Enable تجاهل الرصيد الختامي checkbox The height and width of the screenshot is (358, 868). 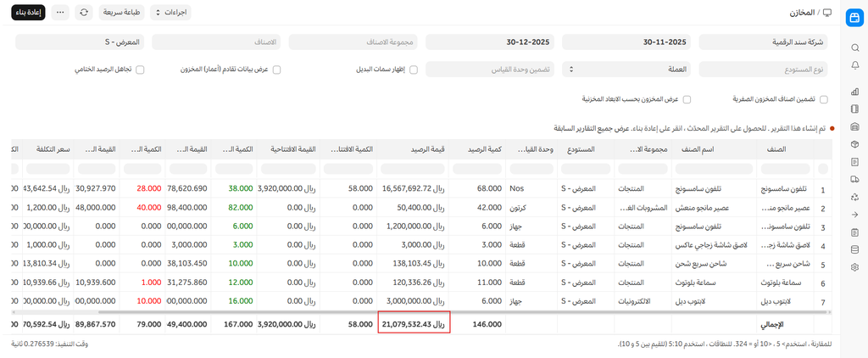point(141,70)
